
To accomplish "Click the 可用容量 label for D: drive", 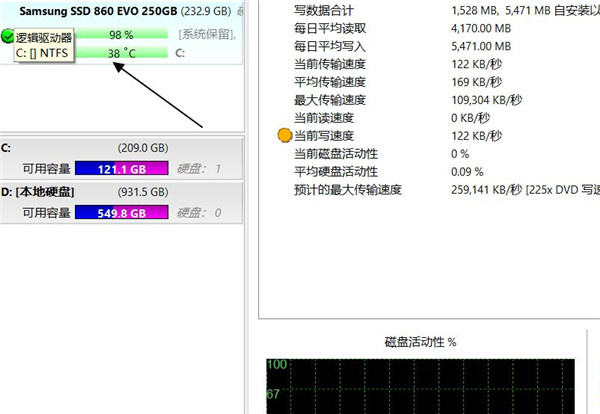I will 47,212.
